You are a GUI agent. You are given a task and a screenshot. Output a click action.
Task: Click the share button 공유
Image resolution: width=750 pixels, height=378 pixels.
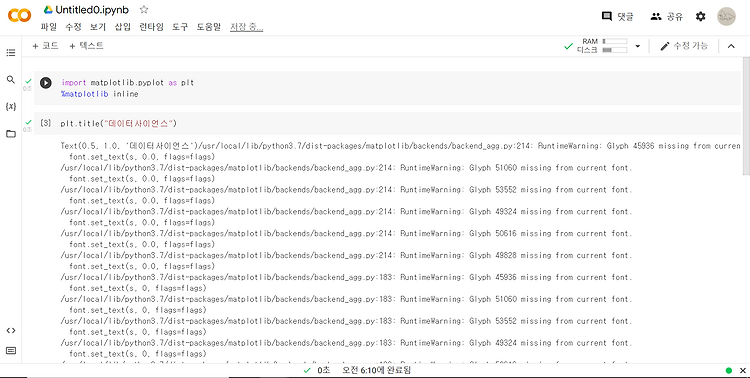coord(666,17)
